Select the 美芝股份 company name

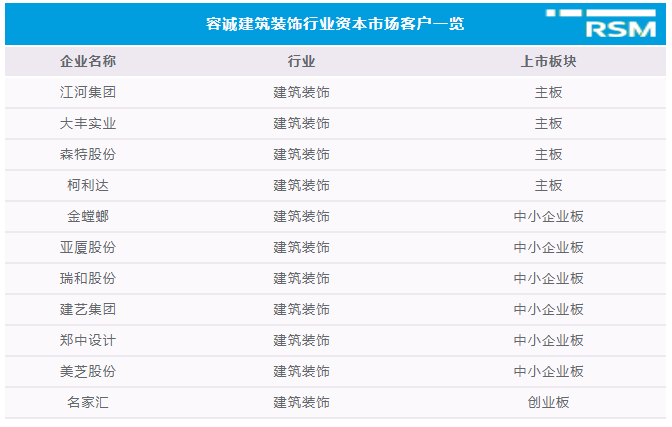pyautogui.click(x=88, y=371)
